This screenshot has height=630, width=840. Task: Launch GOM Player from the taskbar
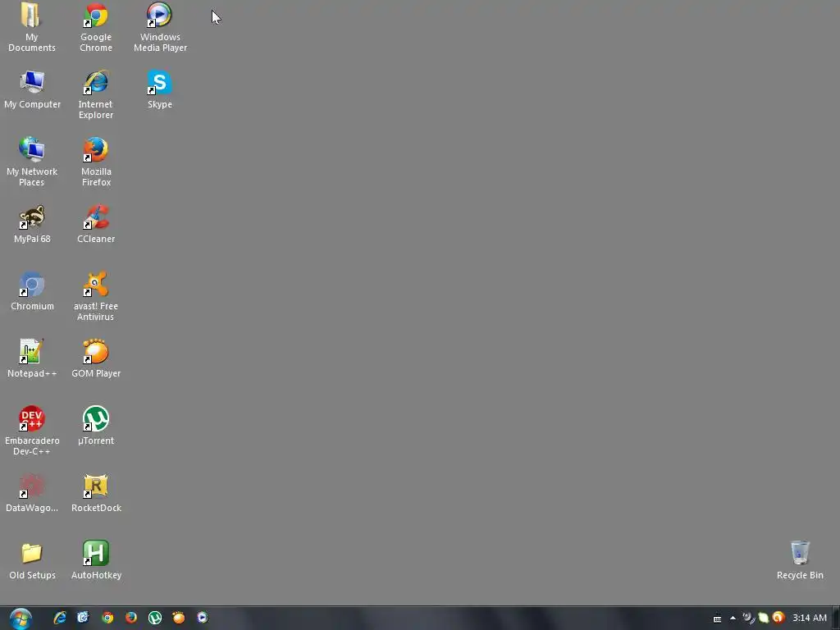[x=178, y=618]
